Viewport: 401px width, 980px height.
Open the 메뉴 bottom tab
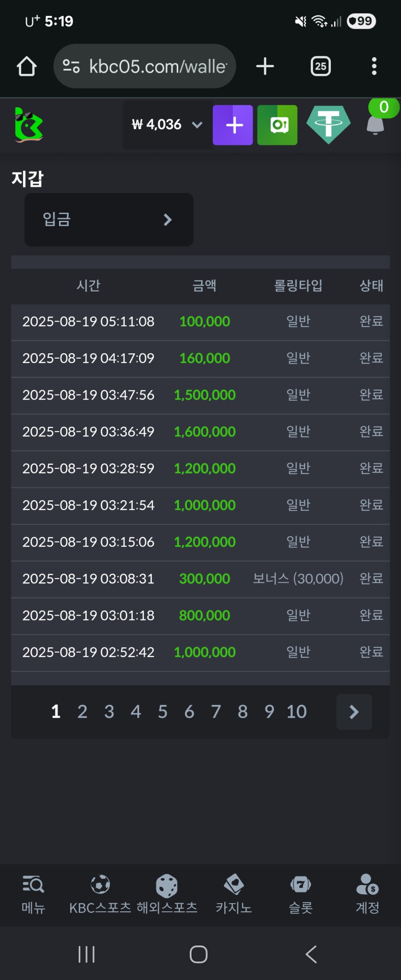pos(33,894)
